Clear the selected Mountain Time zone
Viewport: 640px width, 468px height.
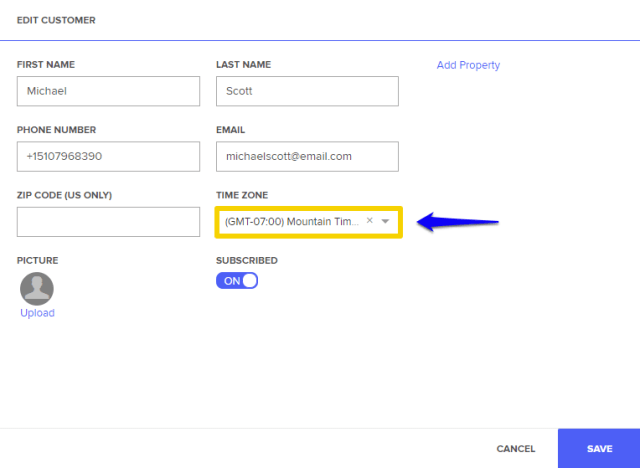click(369, 221)
